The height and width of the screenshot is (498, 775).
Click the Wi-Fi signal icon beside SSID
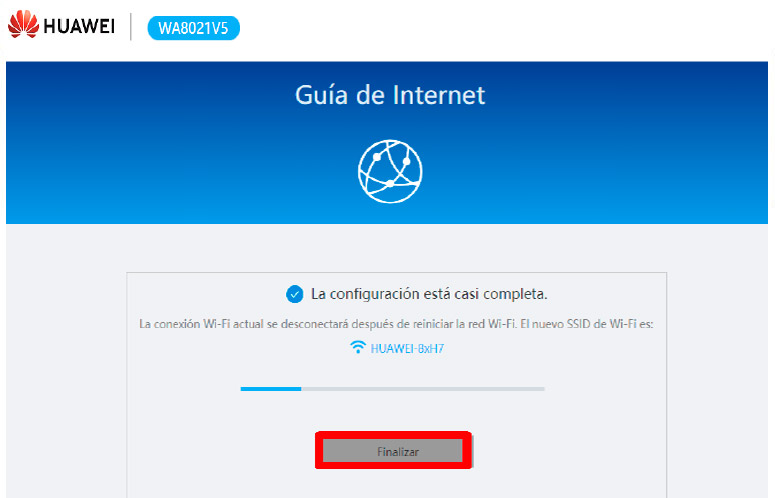click(x=357, y=347)
